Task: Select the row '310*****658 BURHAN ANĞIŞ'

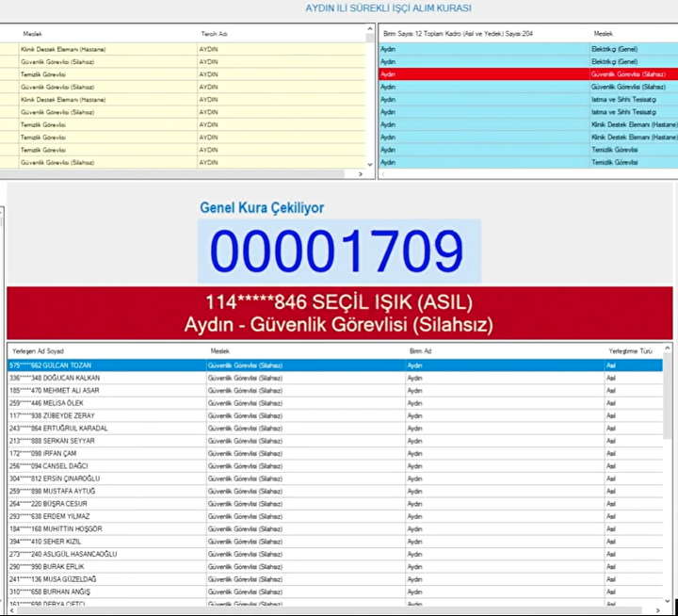Action: point(335,592)
